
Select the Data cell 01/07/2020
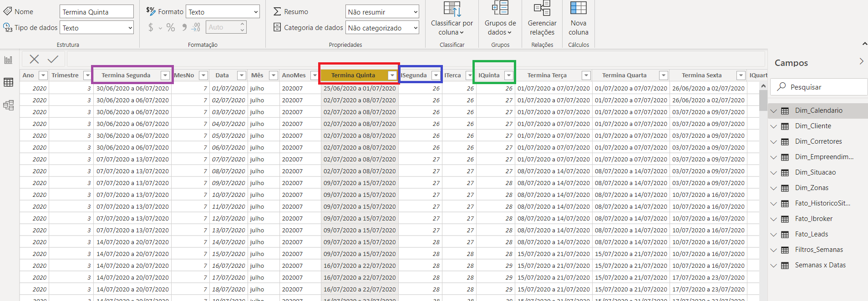(228, 88)
